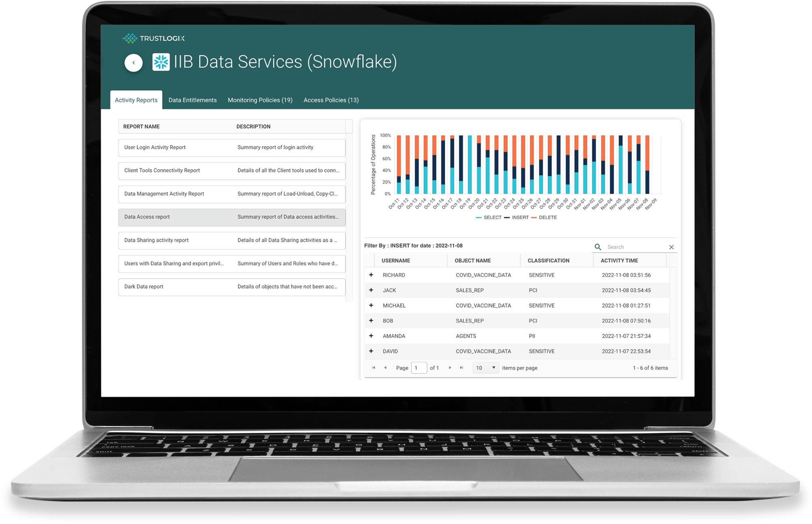Click the back arrow circle button
812x524 pixels.
[134, 63]
